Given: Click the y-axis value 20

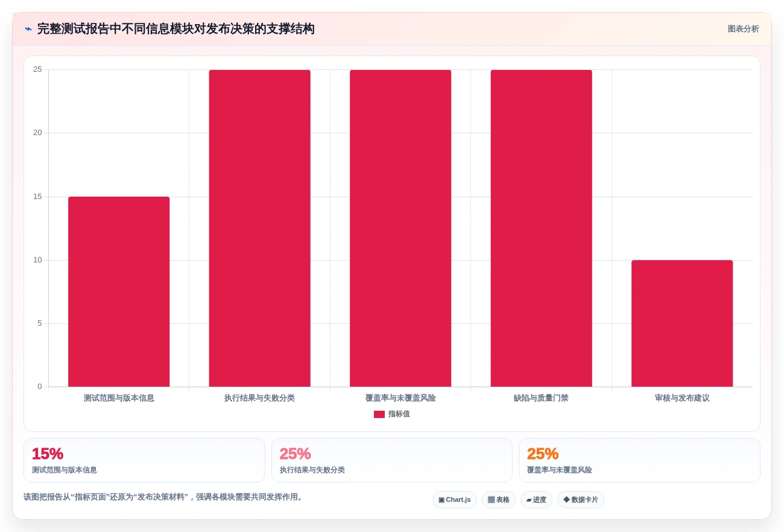Looking at the screenshot, I should pyautogui.click(x=37, y=133).
